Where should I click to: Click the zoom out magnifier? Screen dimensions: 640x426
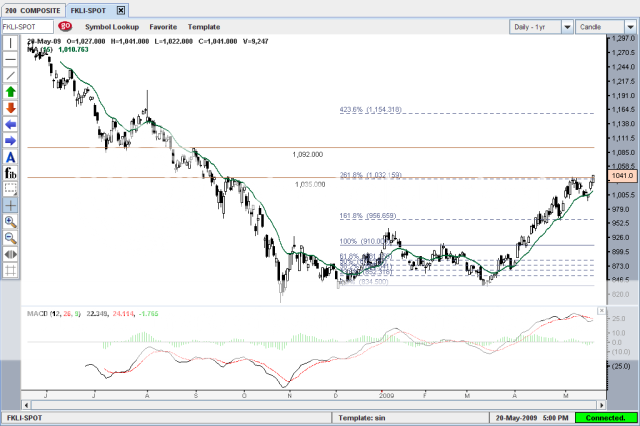(11, 237)
